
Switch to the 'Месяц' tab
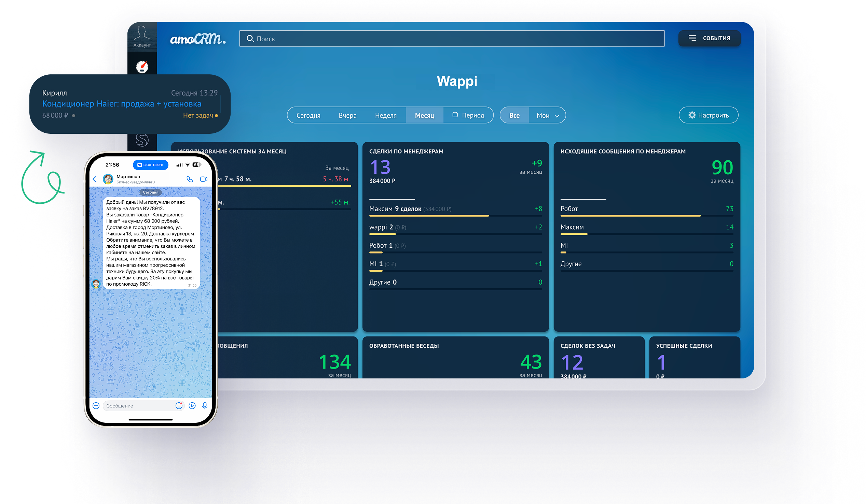pos(424,115)
